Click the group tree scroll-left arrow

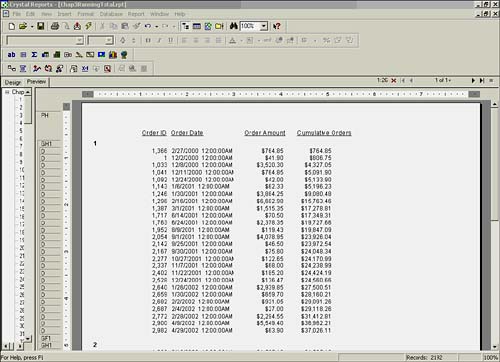(x=5, y=347)
